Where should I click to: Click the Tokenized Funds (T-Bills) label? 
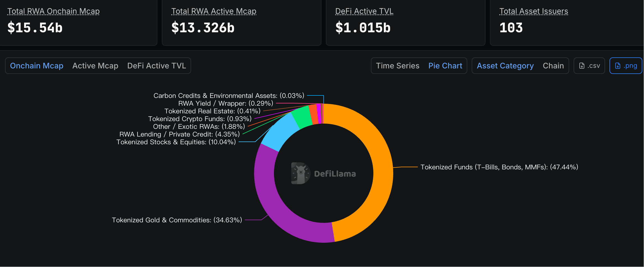pos(499,167)
